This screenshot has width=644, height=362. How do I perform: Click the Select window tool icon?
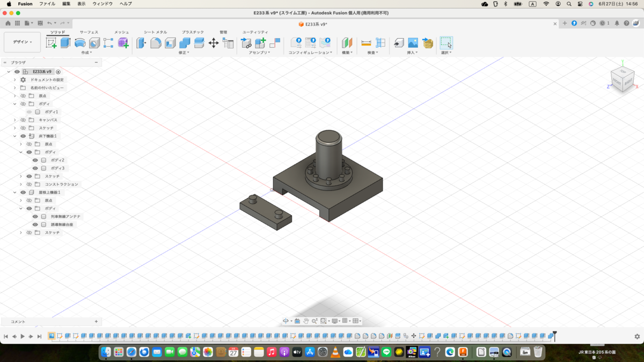[447, 43]
